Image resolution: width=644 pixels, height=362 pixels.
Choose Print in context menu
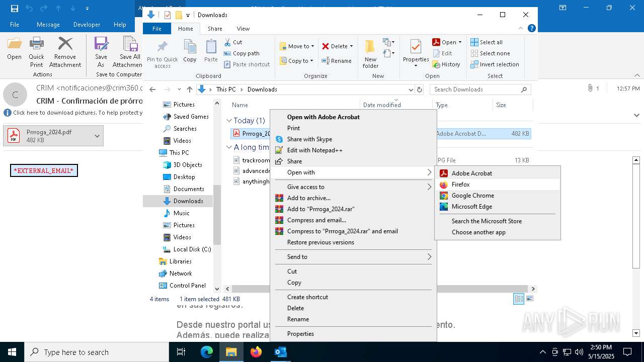pyautogui.click(x=353, y=128)
